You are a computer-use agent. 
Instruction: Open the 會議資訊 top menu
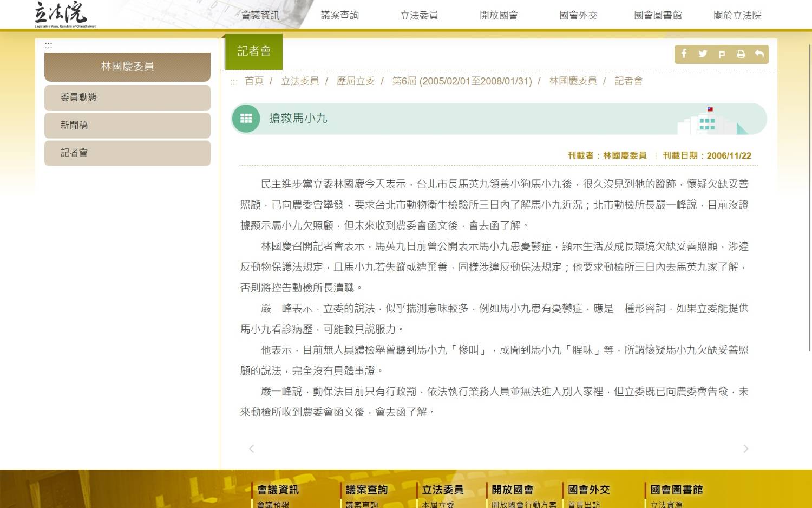[x=260, y=15]
